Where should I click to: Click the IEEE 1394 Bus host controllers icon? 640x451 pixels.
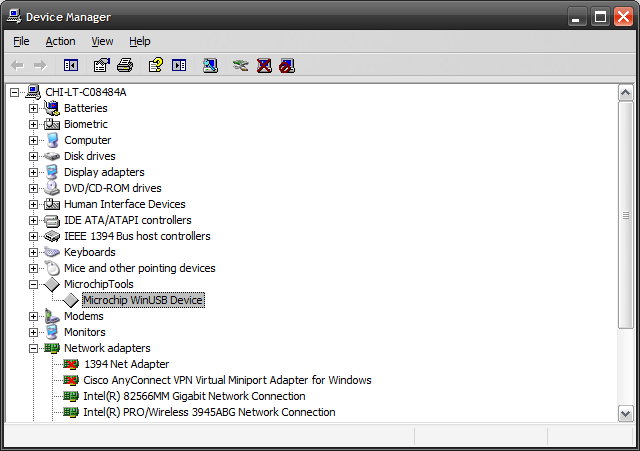tap(52, 236)
